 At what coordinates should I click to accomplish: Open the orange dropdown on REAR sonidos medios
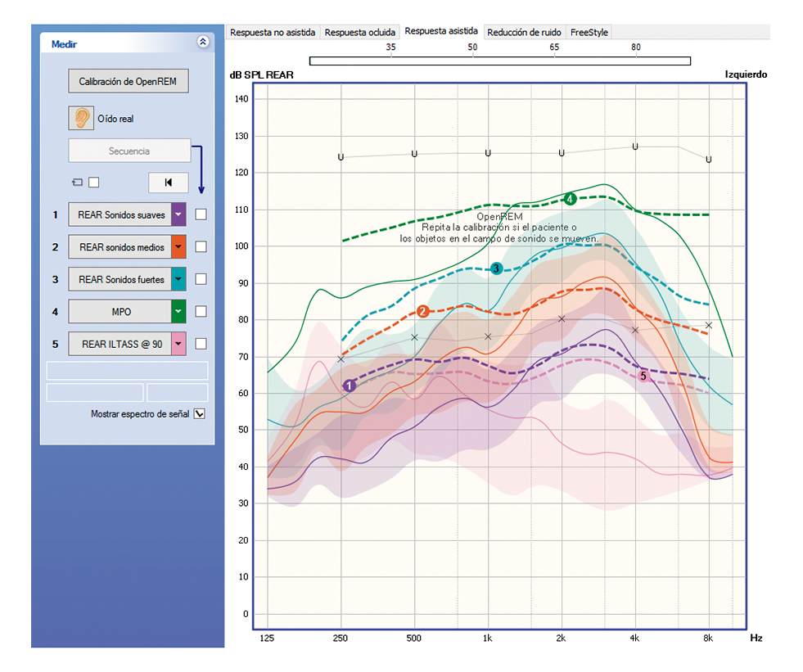[178, 247]
